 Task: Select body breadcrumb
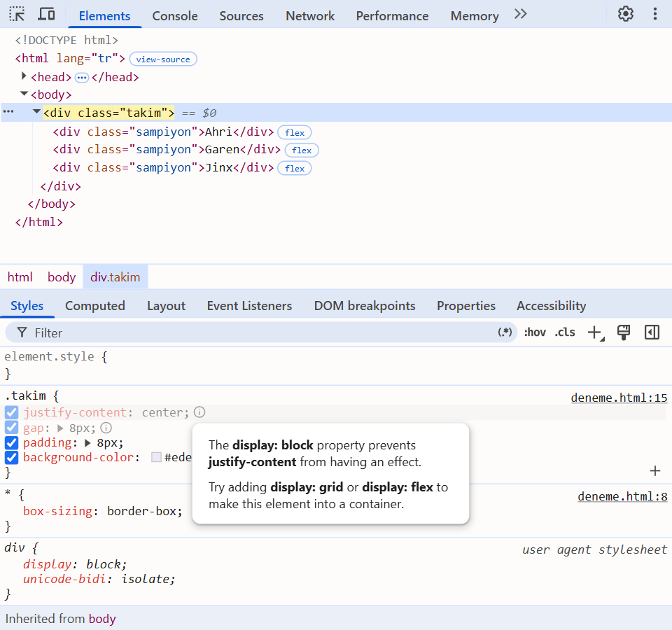pos(62,277)
